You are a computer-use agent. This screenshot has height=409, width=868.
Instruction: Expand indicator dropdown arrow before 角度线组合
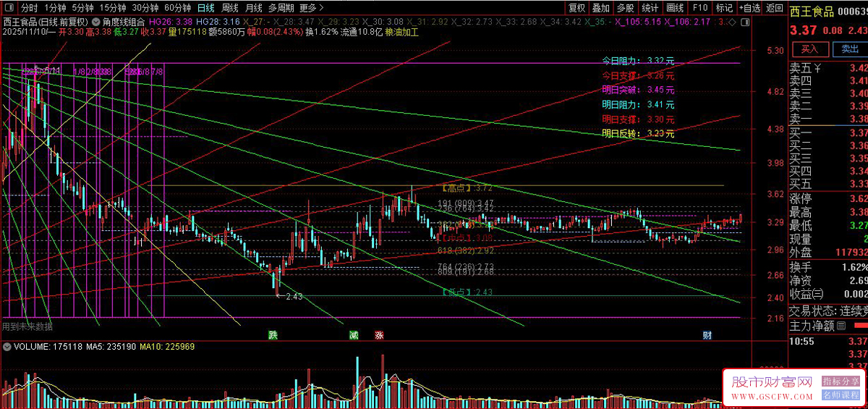click(96, 22)
